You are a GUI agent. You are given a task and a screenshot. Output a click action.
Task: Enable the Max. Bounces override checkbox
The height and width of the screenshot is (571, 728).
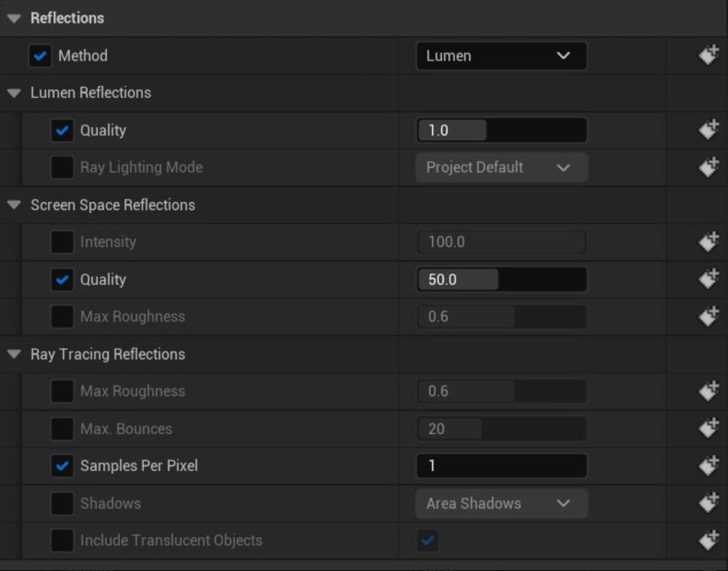pyautogui.click(x=62, y=429)
